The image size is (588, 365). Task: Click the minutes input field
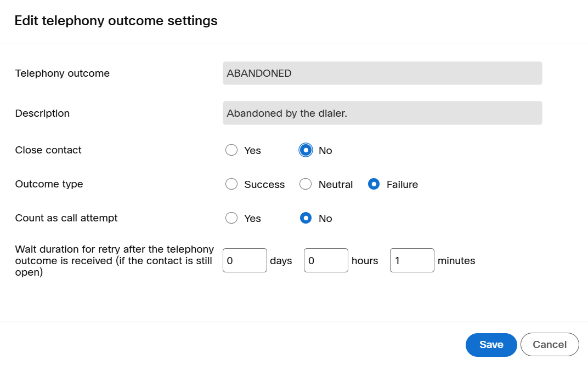pyautogui.click(x=412, y=260)
